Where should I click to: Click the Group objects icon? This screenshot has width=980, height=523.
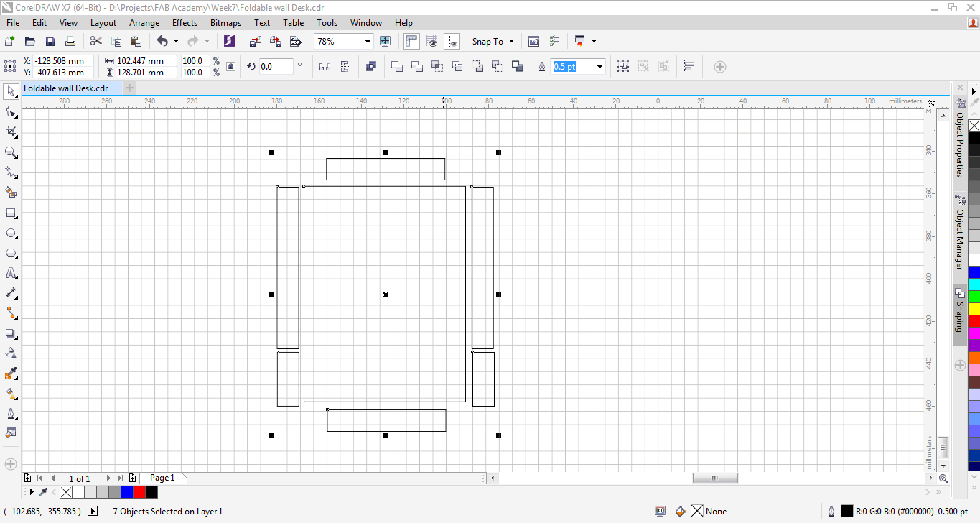click(x=623, y=67)
